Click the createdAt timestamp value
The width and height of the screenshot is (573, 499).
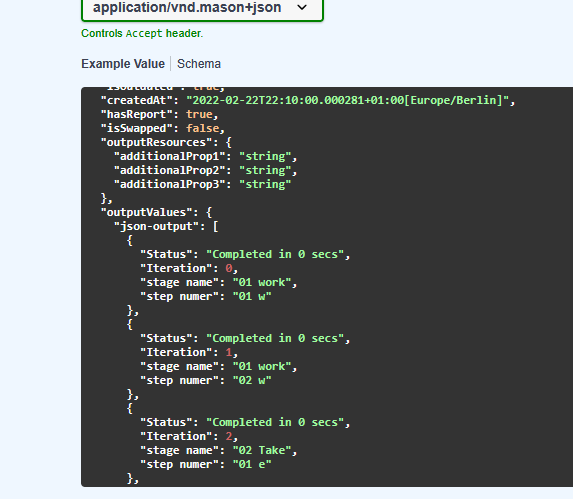[x=348, y=100]
